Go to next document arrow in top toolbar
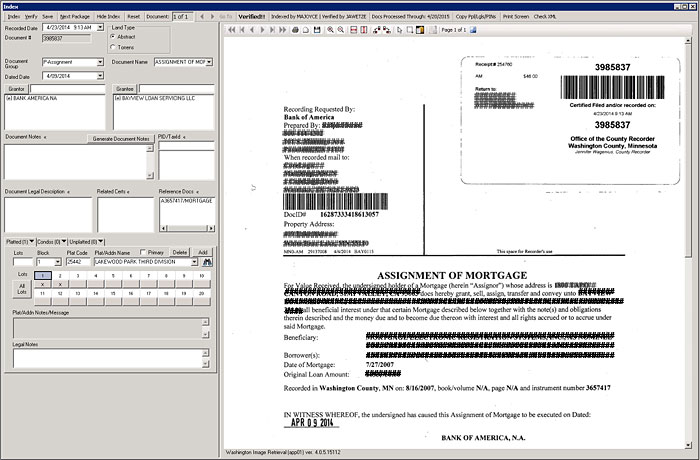The height and width of the screenshot is (460, 700). pyautogui.click(x=212, y=17)
